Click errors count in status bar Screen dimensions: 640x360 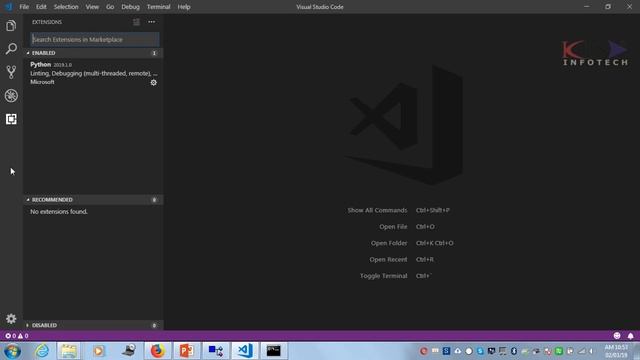point(11,336)
